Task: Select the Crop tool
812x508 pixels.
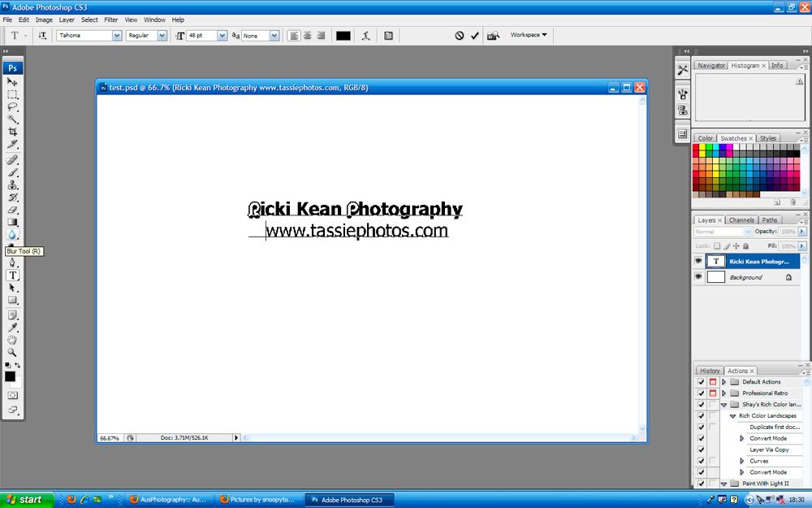Action: (12, 132)
